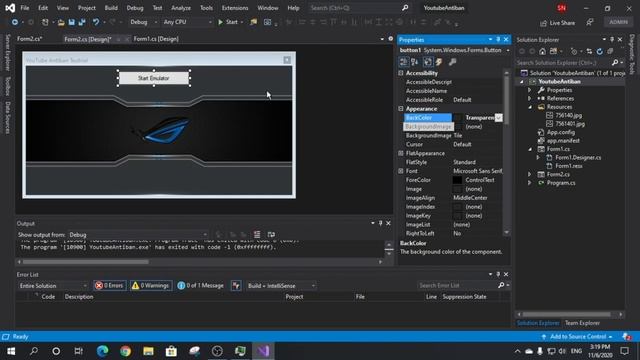Image resolution: width=640 pixels, height=360 pixels.
Task: Click the Save All toolbar icon
Action: 82,22
